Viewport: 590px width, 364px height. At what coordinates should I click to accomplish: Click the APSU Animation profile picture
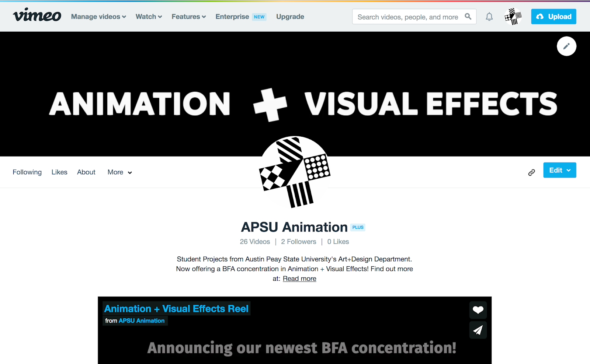(295, 172)
